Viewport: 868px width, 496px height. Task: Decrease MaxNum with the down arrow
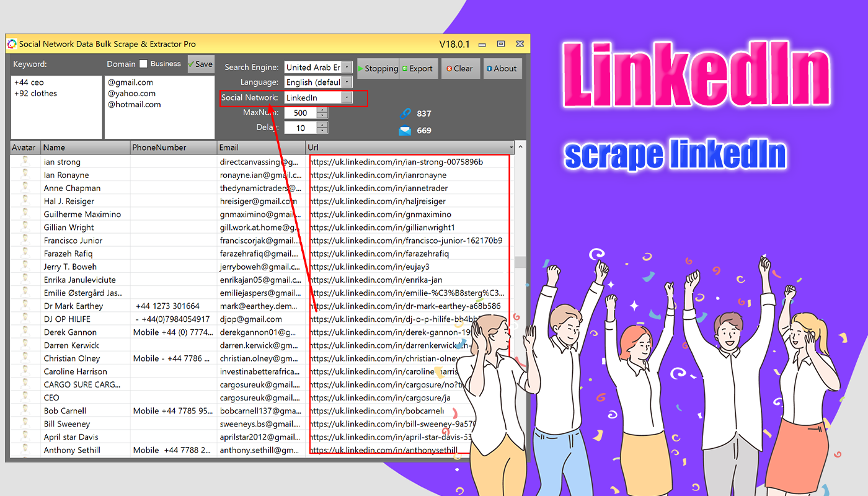(322, 115)
